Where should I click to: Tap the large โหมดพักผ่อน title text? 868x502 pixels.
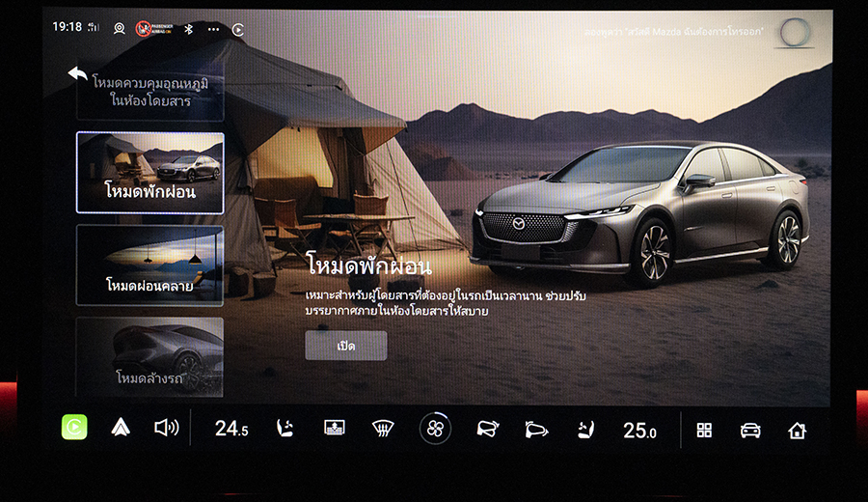(x=369, y=265)
